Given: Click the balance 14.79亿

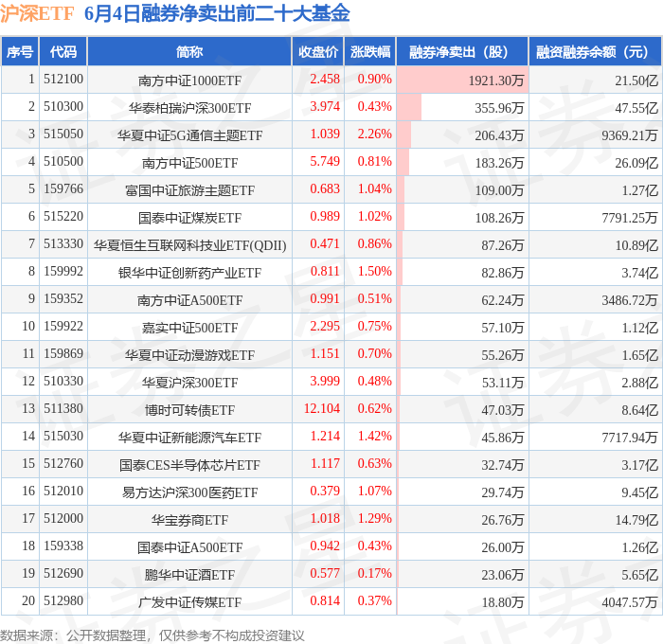Looking at the screenshot, I should click(x=636, y=520).
